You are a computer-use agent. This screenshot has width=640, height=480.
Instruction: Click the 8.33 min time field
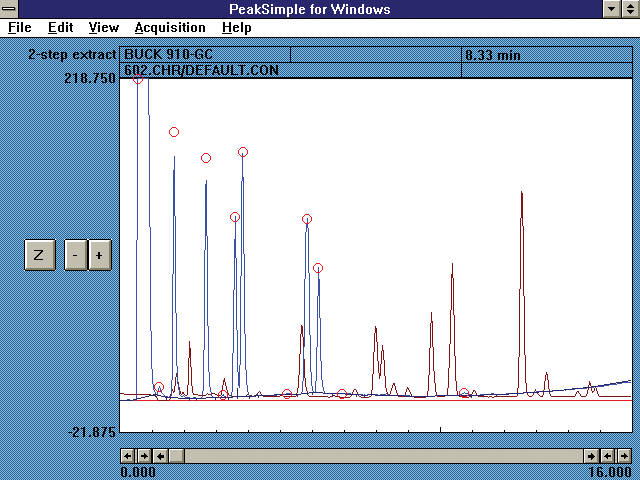(x=545, y=55)
